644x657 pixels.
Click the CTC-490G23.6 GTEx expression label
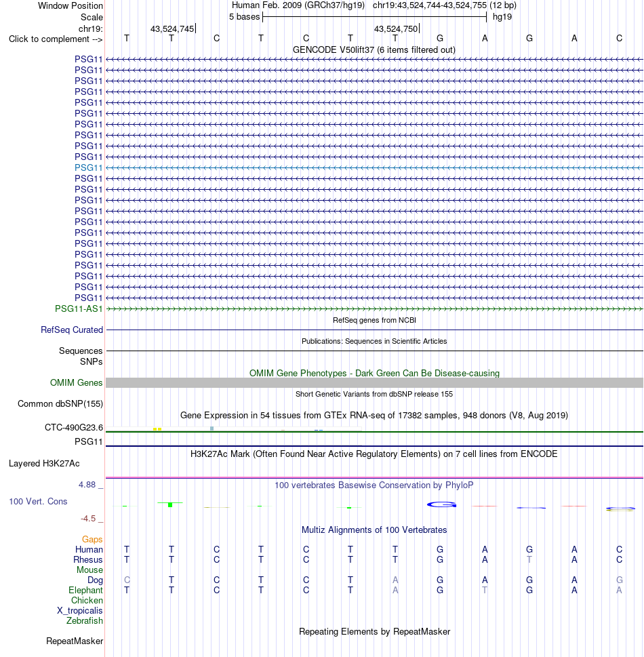(x=74, y=427)
